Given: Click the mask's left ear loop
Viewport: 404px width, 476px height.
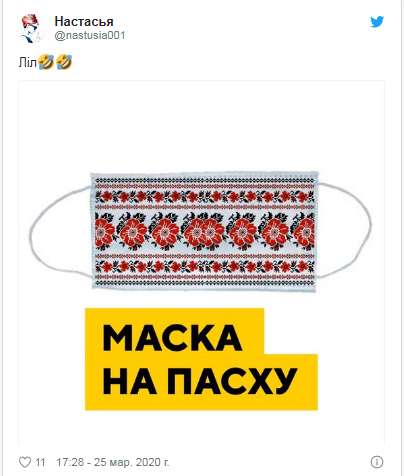Looking at the screenshot, I should click(60, 232).
